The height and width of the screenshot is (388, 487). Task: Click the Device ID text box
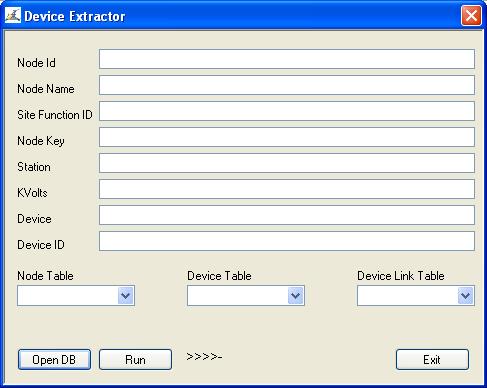(x=287, y=241)
